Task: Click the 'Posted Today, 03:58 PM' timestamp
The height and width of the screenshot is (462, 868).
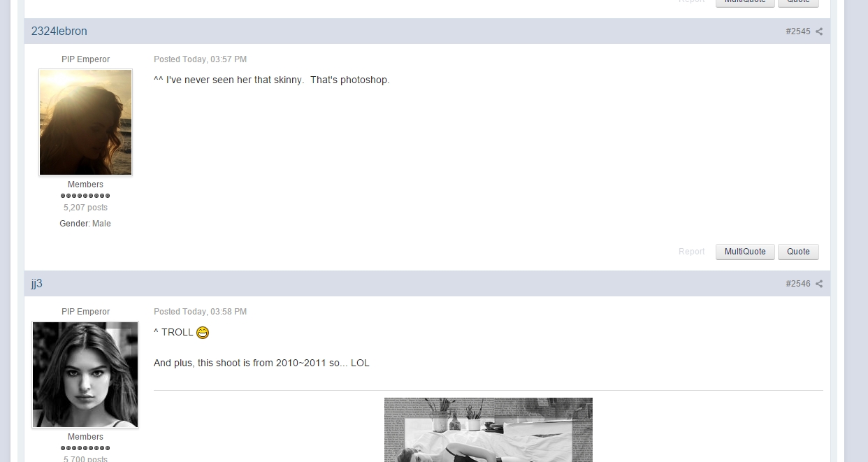Action: tap(200, 312)
